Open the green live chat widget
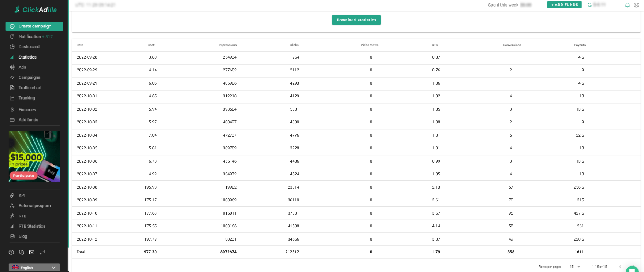This screenshot has width=644, height=272. point(632,269)
